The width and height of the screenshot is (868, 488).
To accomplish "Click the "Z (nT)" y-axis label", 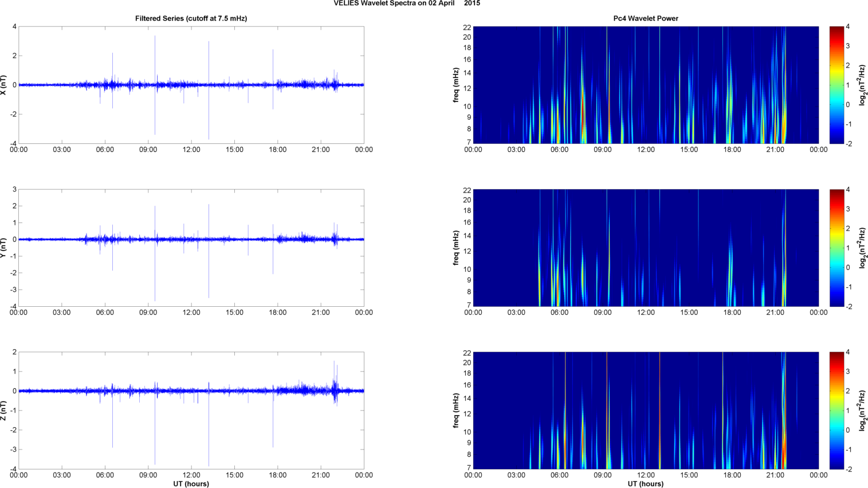I will click(x=4, y=411).
